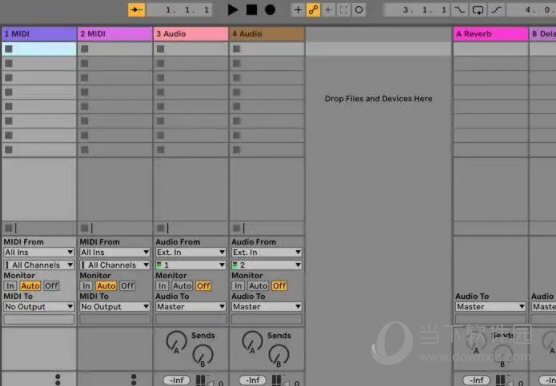Toggle the Loop switch
556x386 pixels.
tap(478, 10)
